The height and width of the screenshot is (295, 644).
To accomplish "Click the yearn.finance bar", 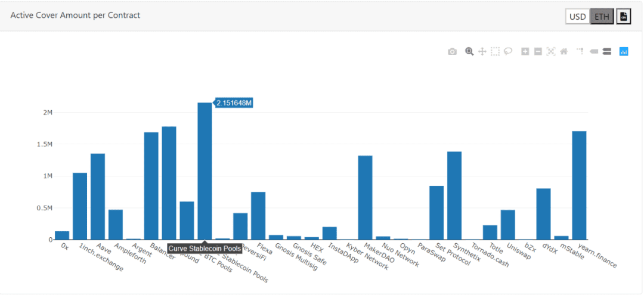I will pyautogui.click(x=579, y=185).
